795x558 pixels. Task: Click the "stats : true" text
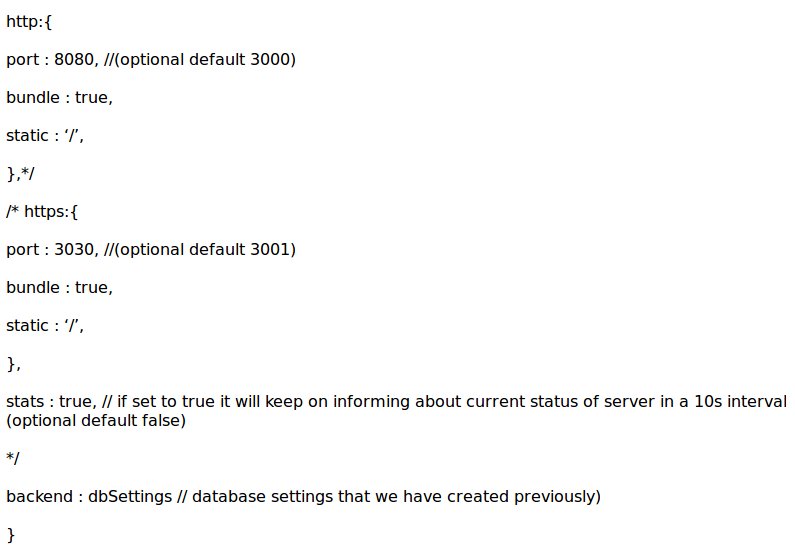49,401
